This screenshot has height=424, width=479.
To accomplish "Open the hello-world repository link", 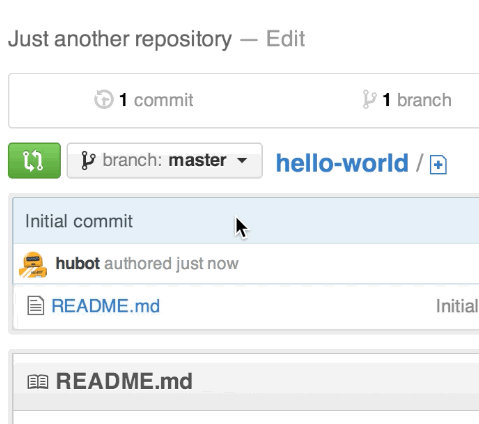I will [342, 163].
